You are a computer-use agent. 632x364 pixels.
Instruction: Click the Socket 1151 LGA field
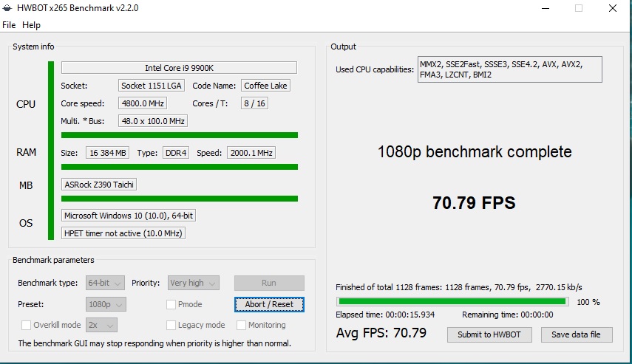click(152, 86)
